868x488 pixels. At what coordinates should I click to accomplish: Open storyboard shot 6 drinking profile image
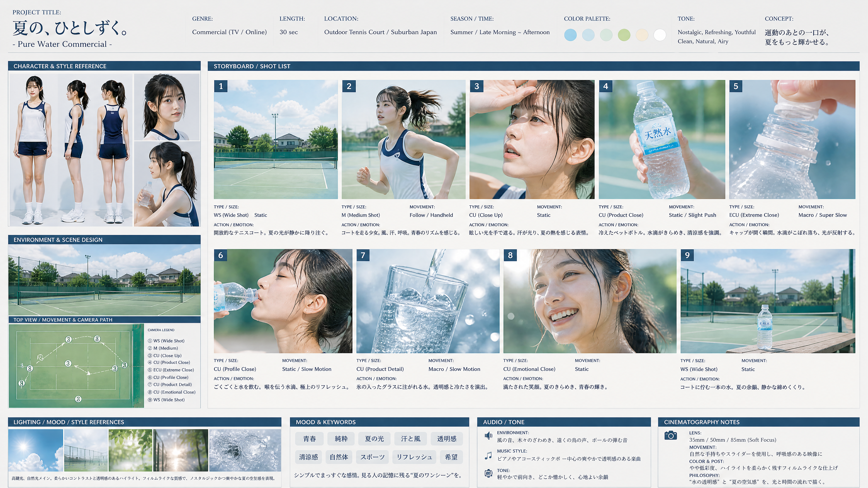pos(283,301)
